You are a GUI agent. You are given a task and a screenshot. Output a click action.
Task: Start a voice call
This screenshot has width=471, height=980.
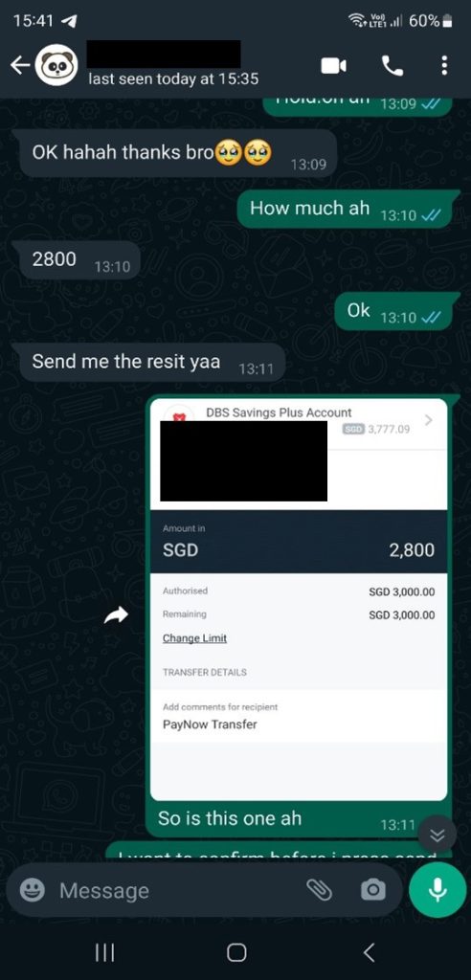(x=392, y=66)
